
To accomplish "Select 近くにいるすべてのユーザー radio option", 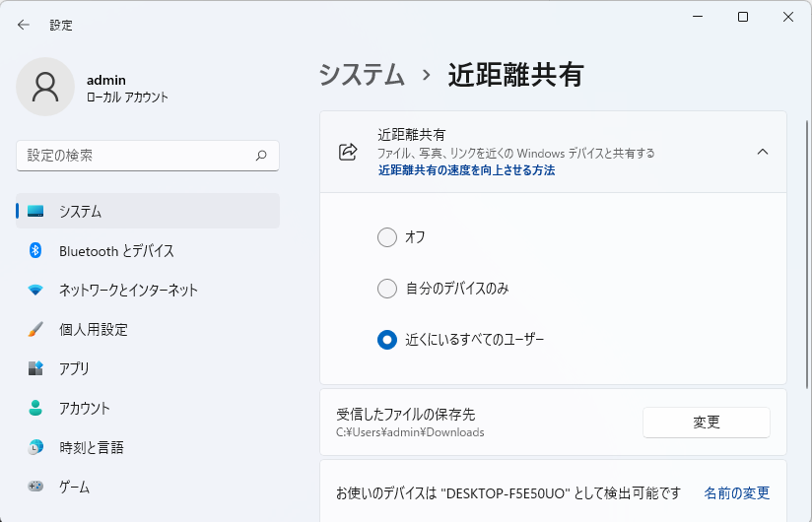I will tap(387, 340).
